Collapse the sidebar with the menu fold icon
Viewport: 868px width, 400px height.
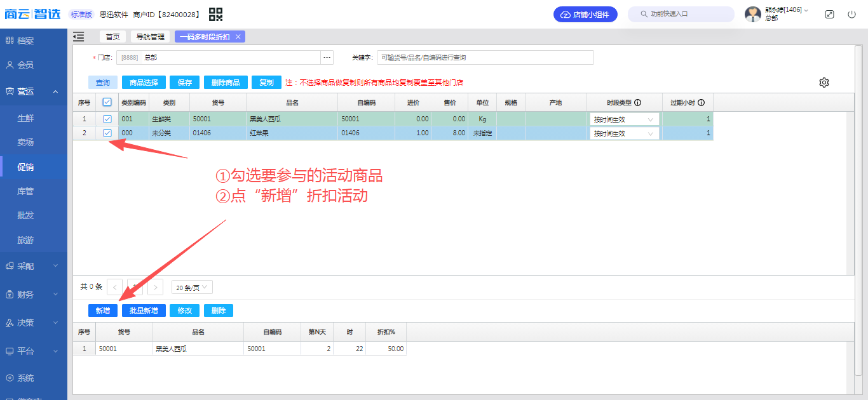coord(79,37)
